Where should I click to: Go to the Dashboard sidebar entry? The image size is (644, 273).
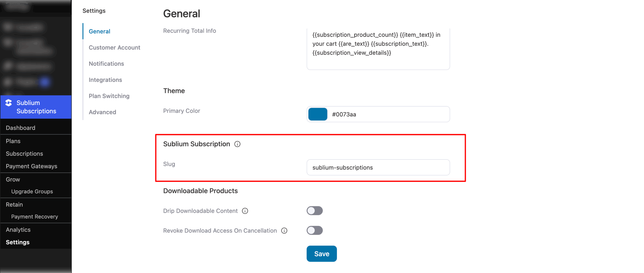tap(20, 128)
